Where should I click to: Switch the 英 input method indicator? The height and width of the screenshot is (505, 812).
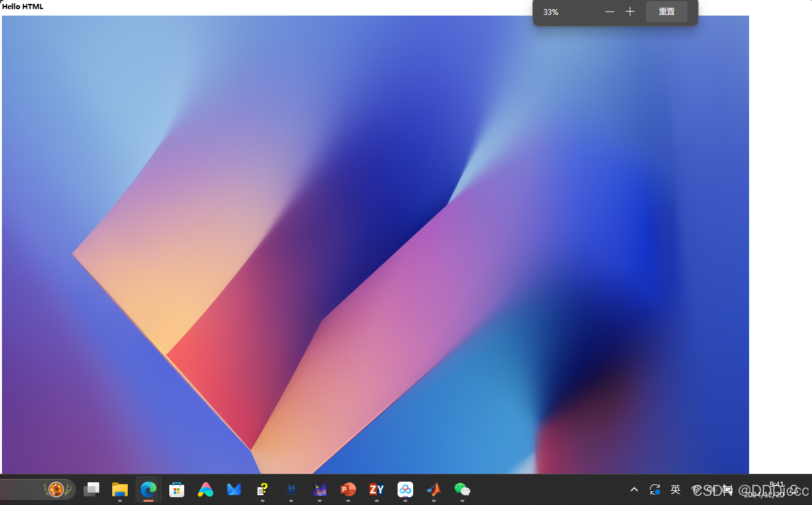point(675,489)
